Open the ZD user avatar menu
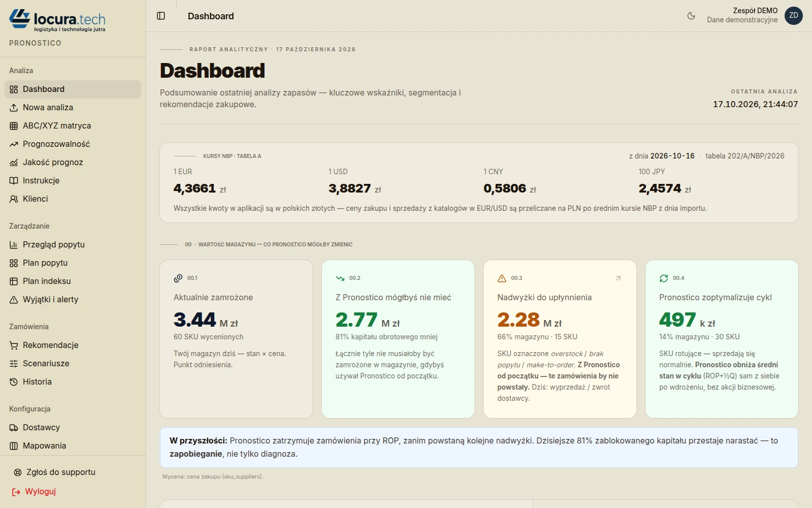This screenshot has height=508, width=812. pos(794,16)
